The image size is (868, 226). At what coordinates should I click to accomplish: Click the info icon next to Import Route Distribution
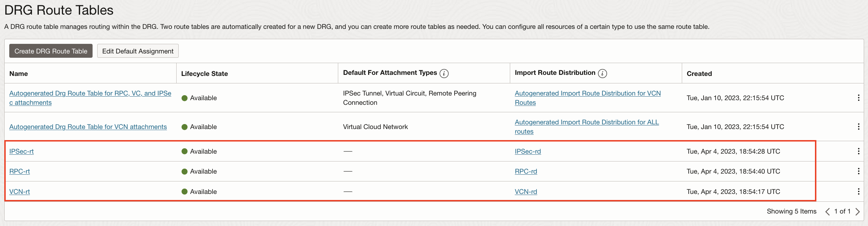602,73
